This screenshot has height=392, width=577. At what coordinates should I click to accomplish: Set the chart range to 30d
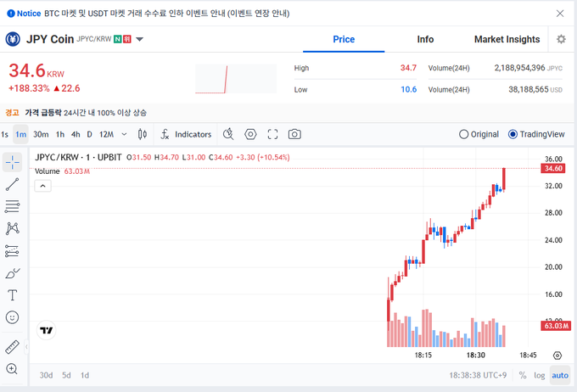pyautogui.click(x=46, y=375)
